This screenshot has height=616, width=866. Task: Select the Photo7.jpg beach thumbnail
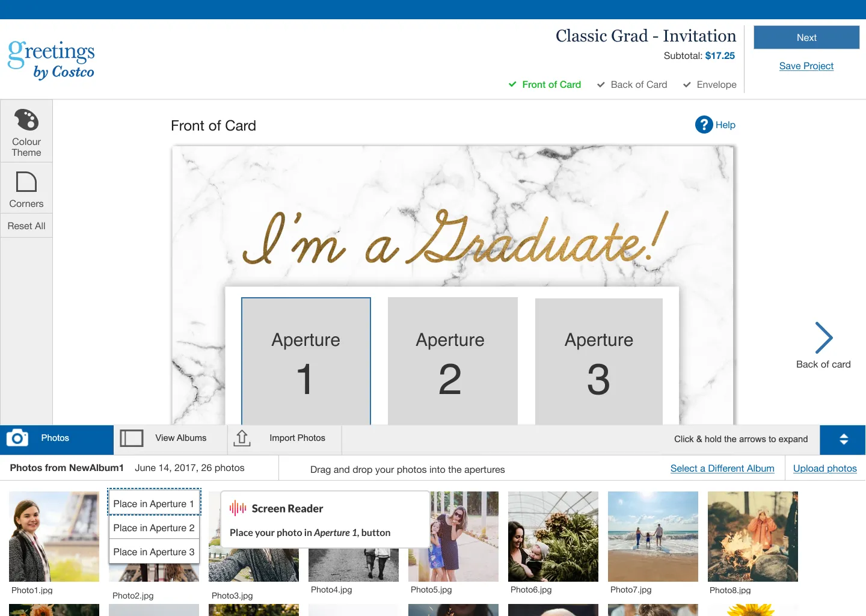click(653, 537)
